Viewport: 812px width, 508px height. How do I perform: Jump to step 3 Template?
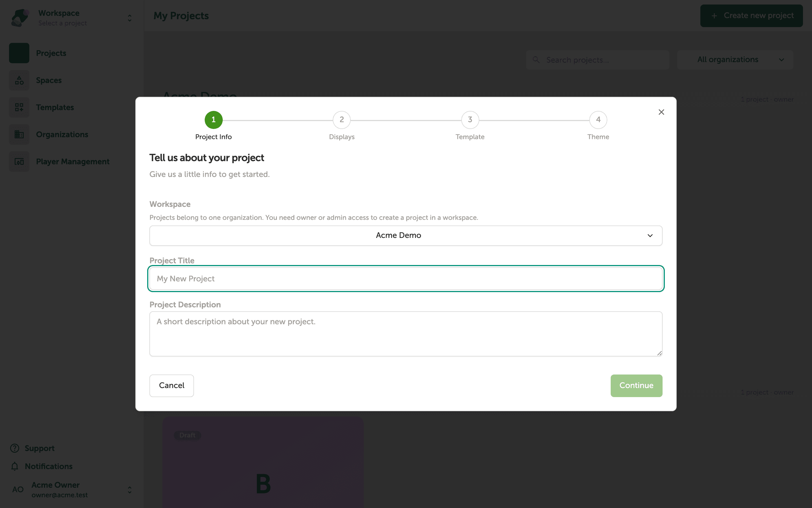point(470,120)
